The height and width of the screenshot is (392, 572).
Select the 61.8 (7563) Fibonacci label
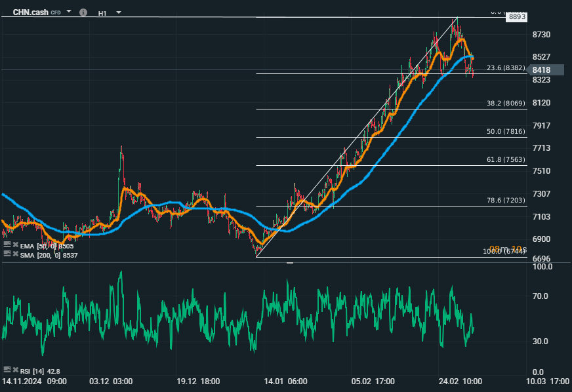tap(506, 159)
